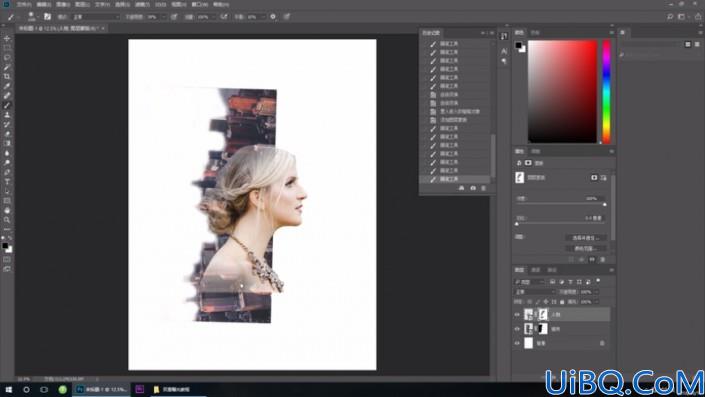Open the brush settings gear icon
Image resolution: width=705 pixels, height=397 pixels.
tap(273, 17)
